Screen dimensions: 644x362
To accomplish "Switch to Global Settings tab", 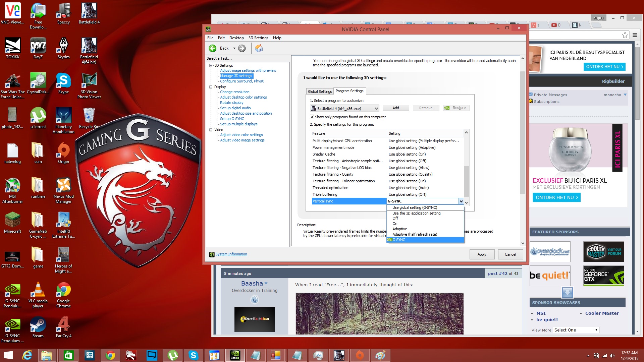I will click(320, 92).
